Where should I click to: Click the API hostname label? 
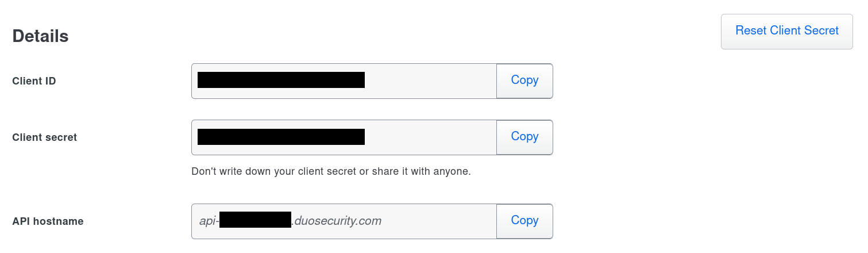pyautogui.click(x=48, y=221)
